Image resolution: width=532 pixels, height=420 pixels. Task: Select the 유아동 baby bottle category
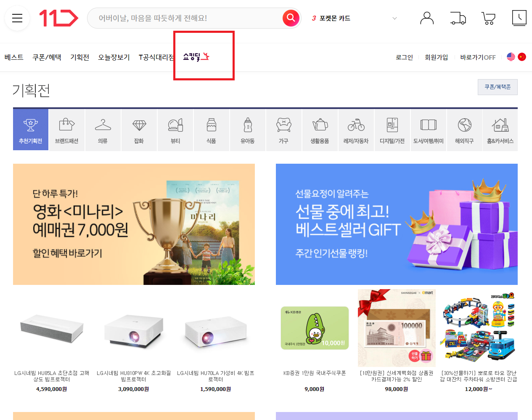point(248,130)
